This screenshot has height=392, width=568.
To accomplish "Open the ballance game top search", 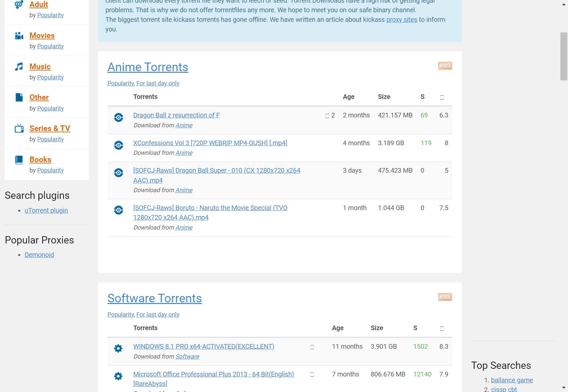I will 512,380.
